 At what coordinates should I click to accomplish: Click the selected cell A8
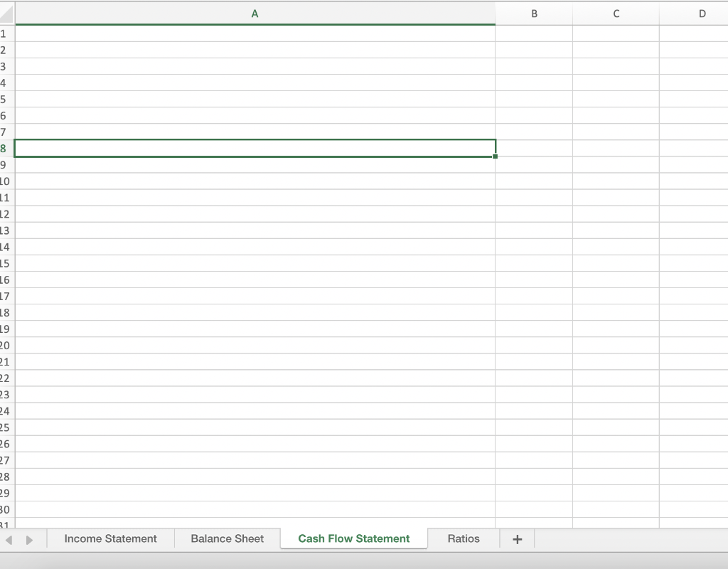click(255, 148)
